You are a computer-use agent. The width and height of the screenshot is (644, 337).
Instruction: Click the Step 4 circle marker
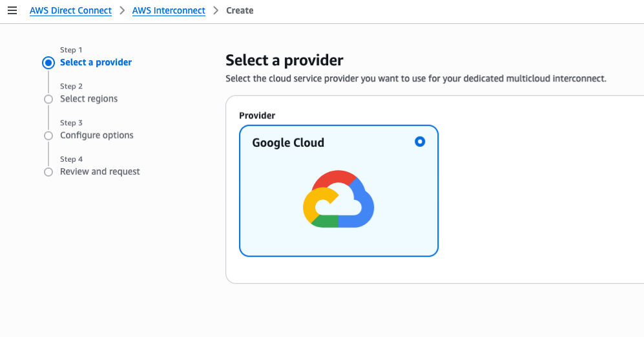(x=48, y=172)
